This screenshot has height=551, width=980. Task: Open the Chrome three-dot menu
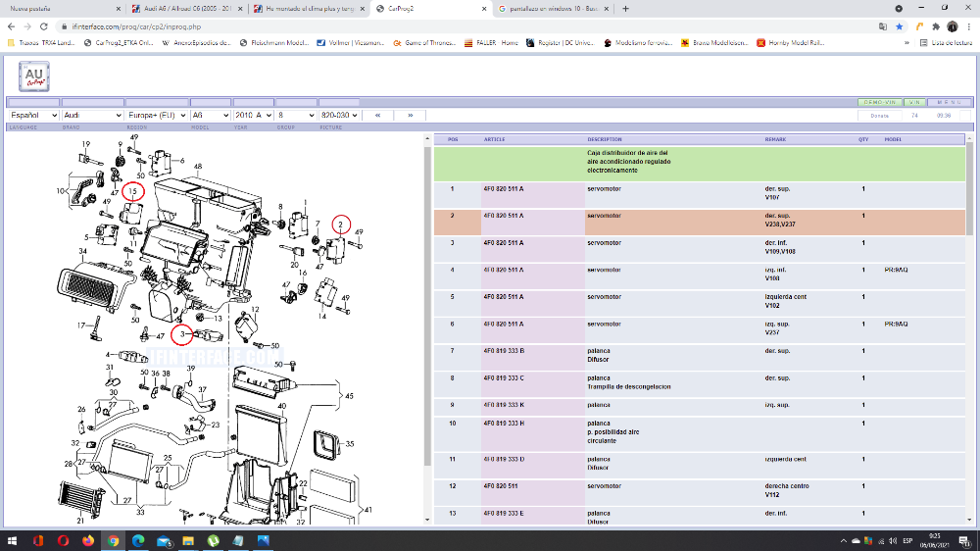pyautogui.click(x=969, y=26)
